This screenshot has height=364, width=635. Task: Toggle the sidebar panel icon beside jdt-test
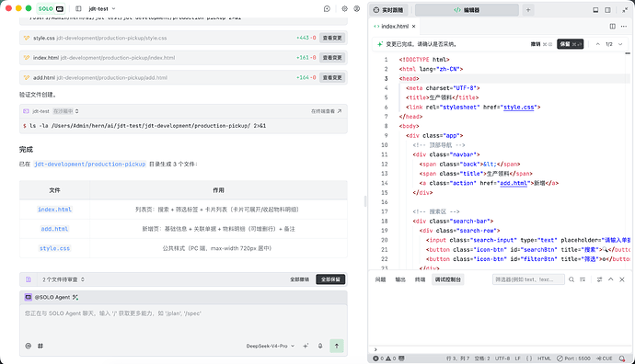click(78, 8)
